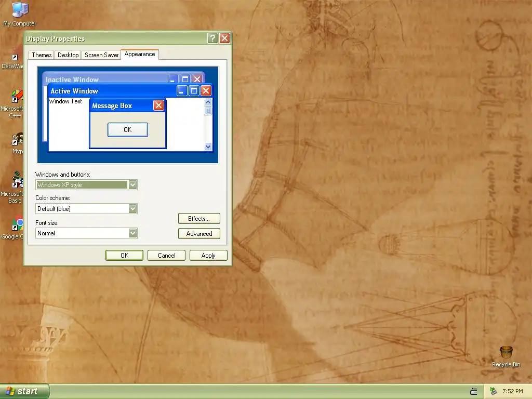Select the Google Chrome desktop shortcut
Image resolution: width=532 pixels, height=399 pixels.
(x=13, y=228)
